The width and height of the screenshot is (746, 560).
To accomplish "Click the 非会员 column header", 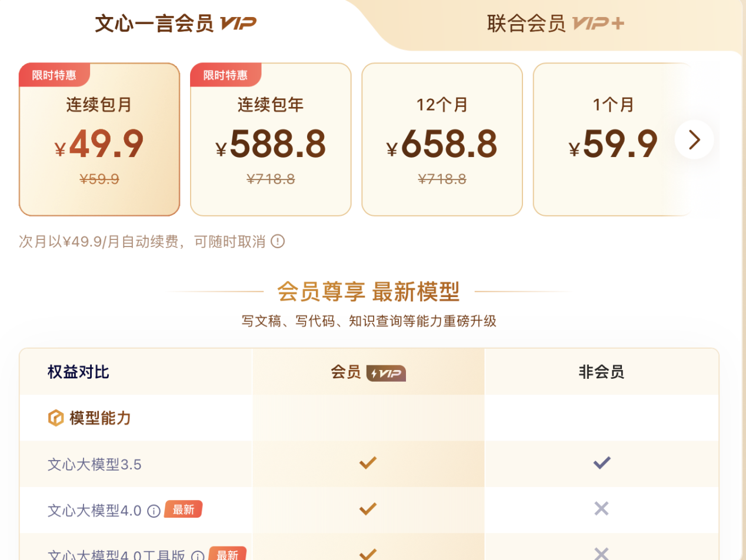I will [601, 372].
